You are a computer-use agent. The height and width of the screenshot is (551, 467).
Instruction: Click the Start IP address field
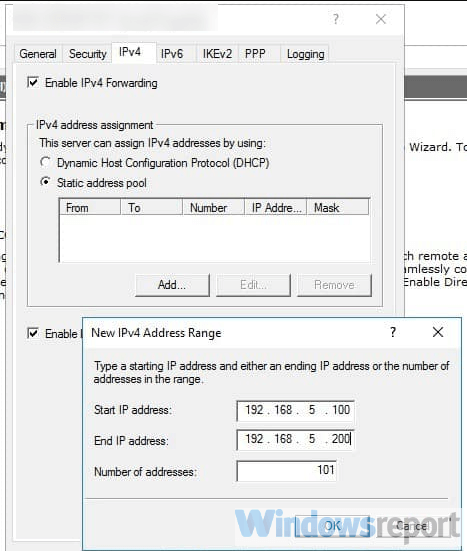(296, 410)
